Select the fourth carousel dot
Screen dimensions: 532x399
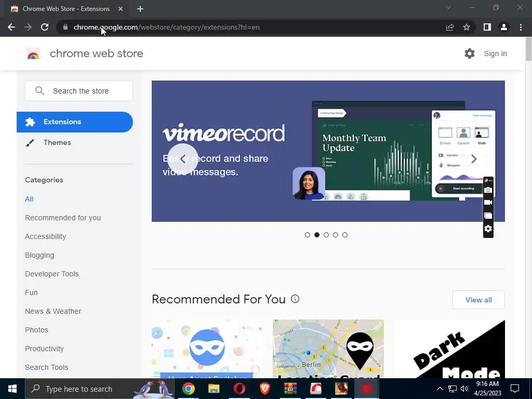tap(336, 235)
